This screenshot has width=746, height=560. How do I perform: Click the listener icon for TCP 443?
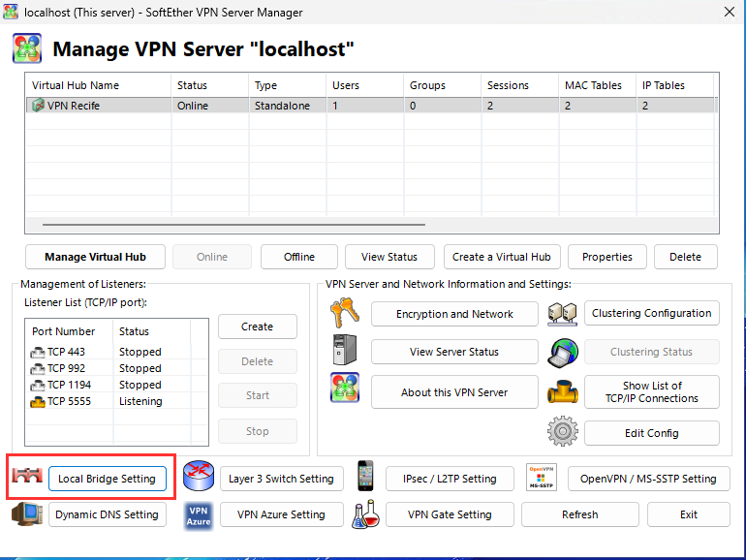[38, 353]
